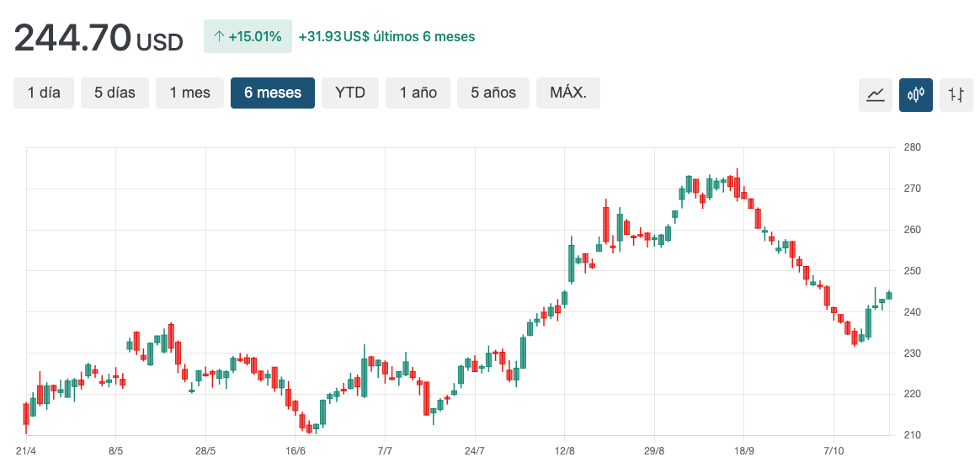980x473 pixels.
Task: Click the 18/9 date label on x-axis
Action: (743, 451)
